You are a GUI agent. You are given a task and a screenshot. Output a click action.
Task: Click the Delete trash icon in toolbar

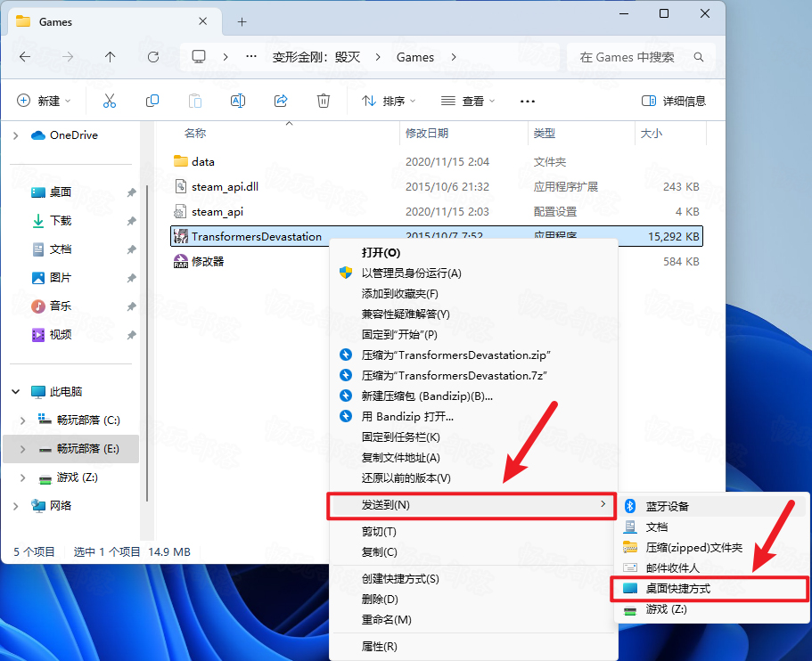324,101
